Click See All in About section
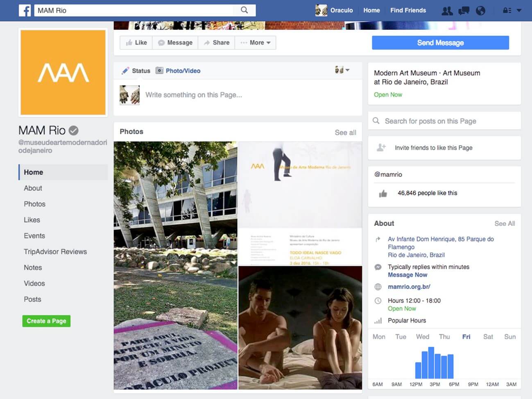This screenshot has width=532, height=399. click(x=505, y=223)
